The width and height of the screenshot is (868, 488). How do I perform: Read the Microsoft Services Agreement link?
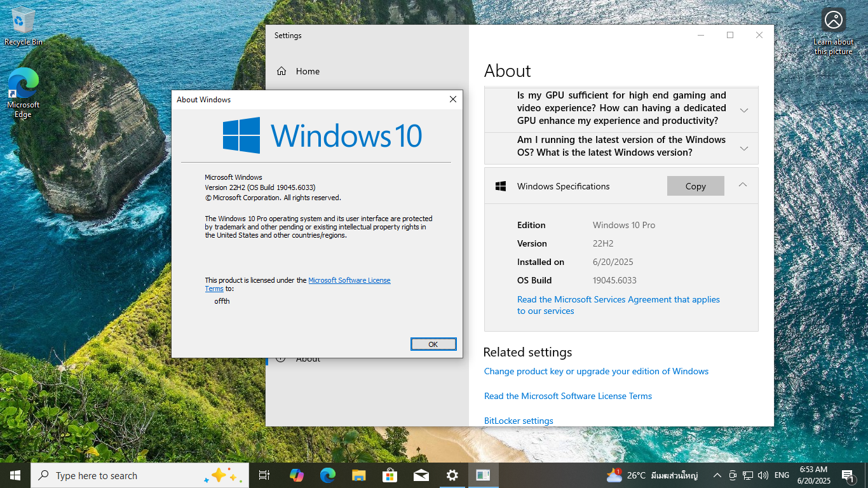[x=618, y=305]
